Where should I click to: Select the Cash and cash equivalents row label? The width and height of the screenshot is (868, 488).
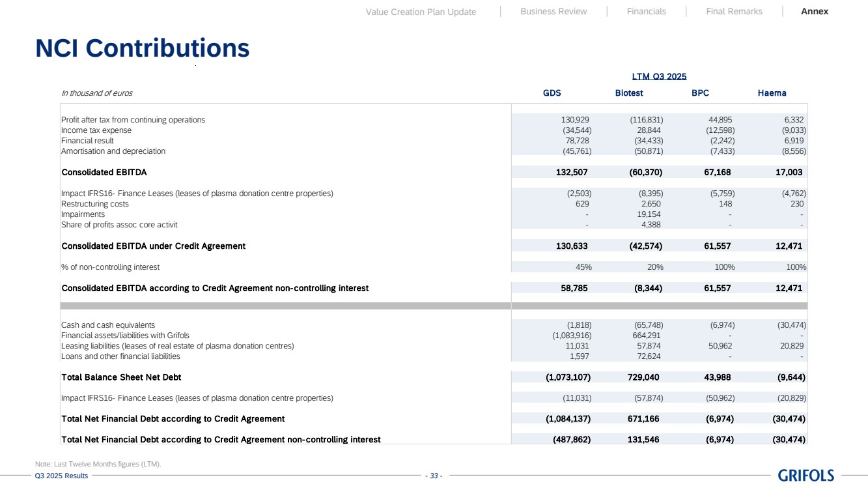[x=108, y=325]
